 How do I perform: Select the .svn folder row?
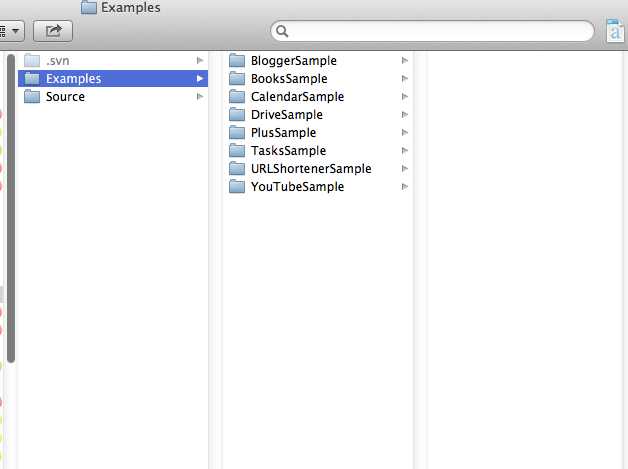(x=113, y=60)
